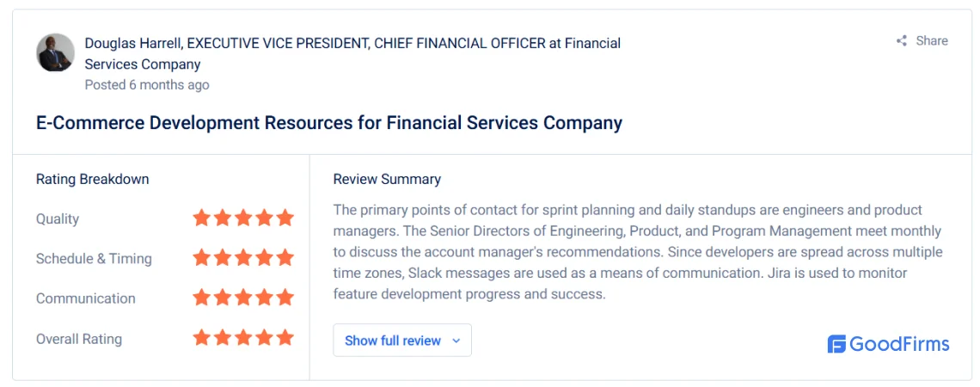Click the review summary paragraph text

638,251
